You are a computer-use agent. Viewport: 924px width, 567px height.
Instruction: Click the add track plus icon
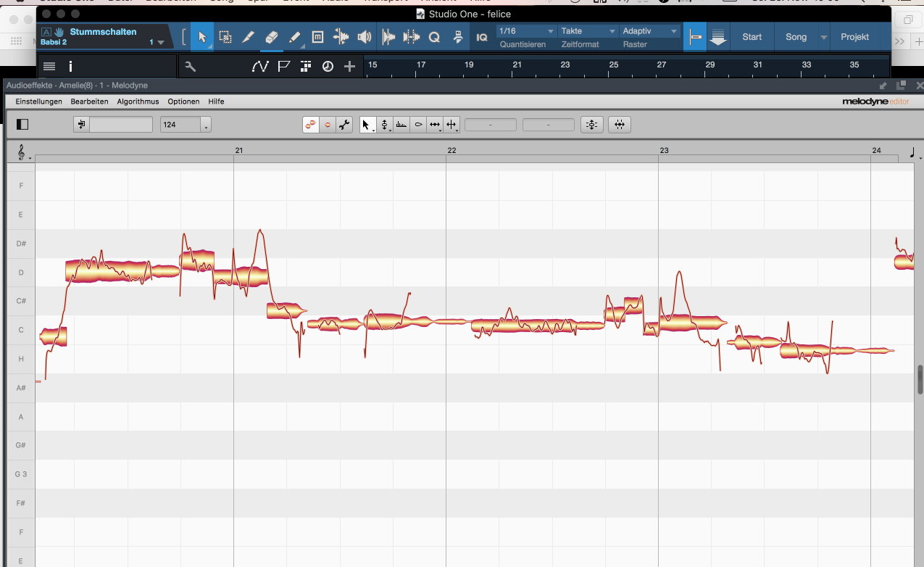coord(350,67)
